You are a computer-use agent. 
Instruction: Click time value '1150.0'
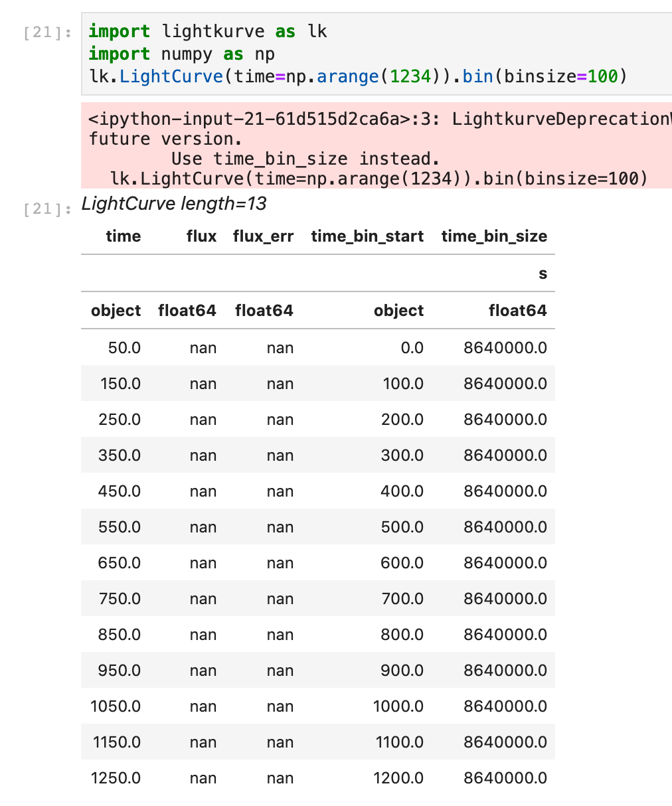(x=116, y=742)
